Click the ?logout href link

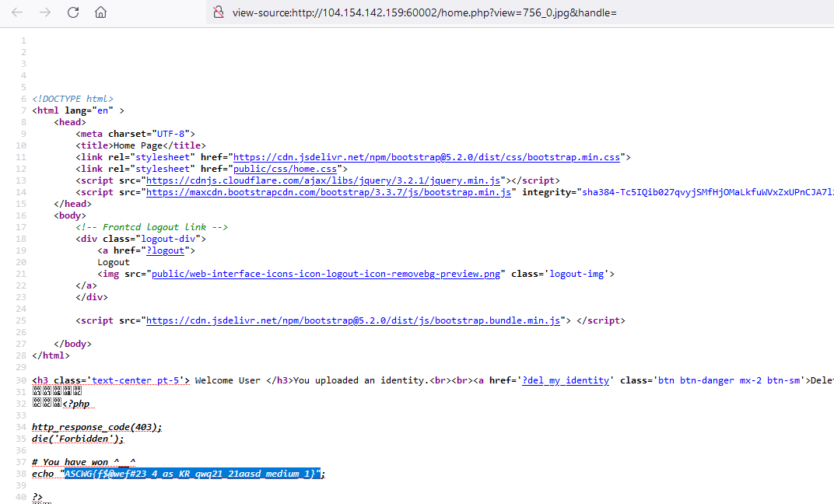tap(165, 250)
